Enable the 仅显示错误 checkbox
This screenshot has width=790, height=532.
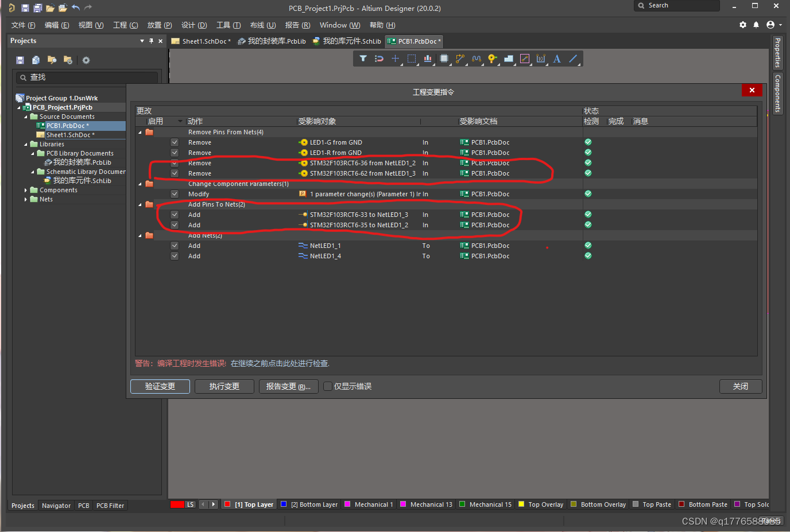(328, 386)
